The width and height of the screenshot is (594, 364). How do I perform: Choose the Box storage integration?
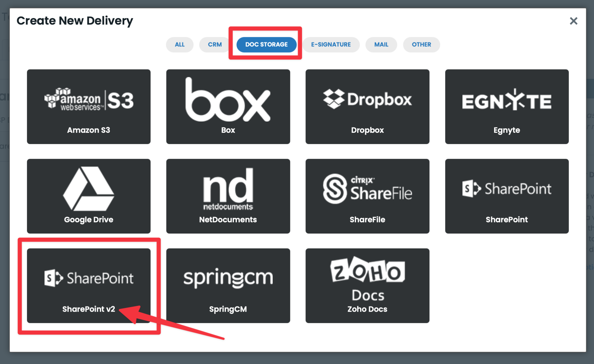click(228, 106)
